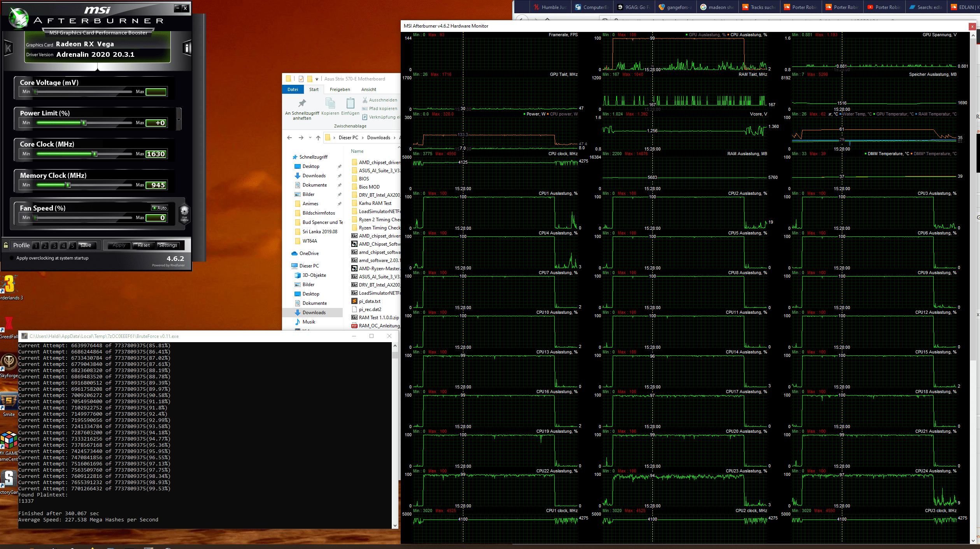Open the Karhu RAM Test folder
Viewport: 980px width, 549px height.
click(372, 203)
